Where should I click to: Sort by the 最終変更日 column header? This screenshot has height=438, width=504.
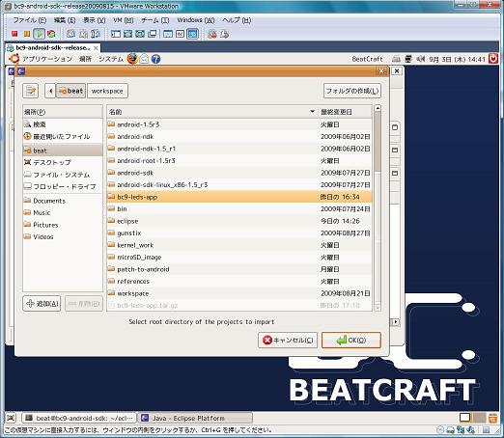coord(345,112)
